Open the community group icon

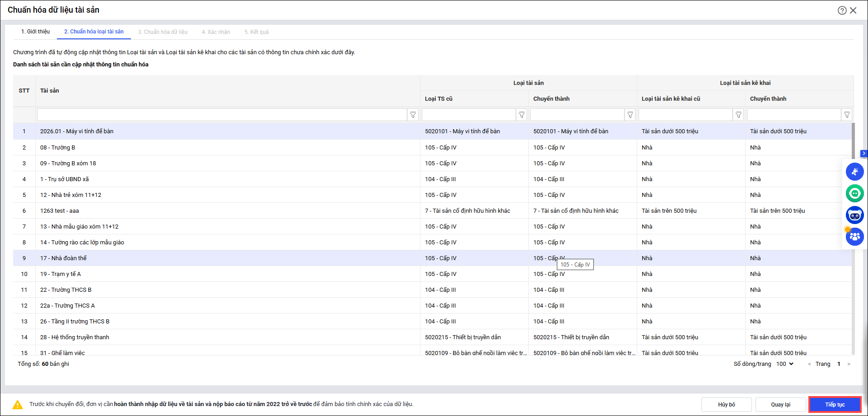click(x=854, y=236)
